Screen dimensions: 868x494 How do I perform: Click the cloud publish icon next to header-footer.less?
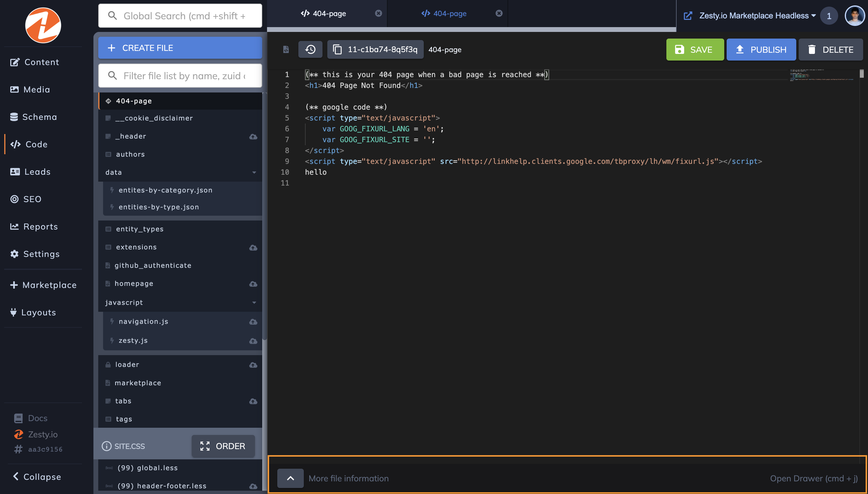[x=253, y=486]
